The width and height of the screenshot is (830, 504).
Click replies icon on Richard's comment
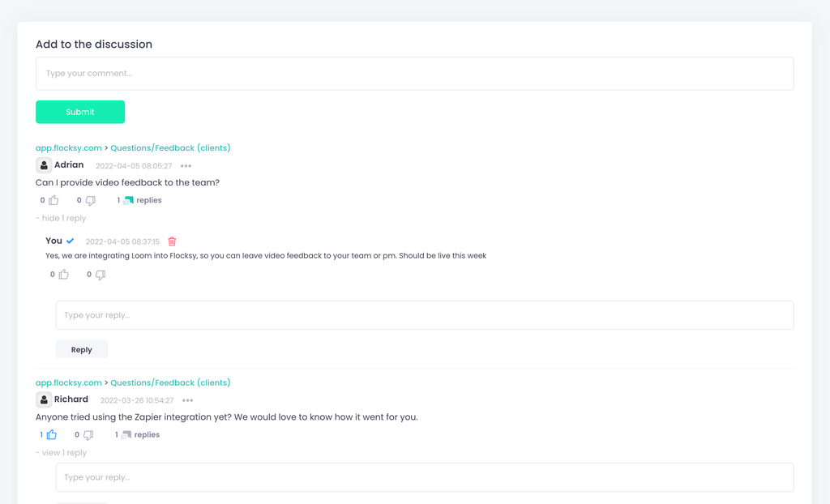[126, 435]
